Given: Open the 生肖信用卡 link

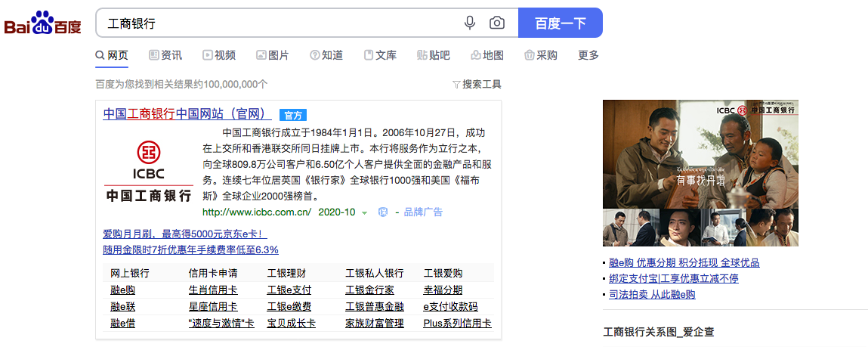Looking at the screenshot, I should click(x=213, y=290).
